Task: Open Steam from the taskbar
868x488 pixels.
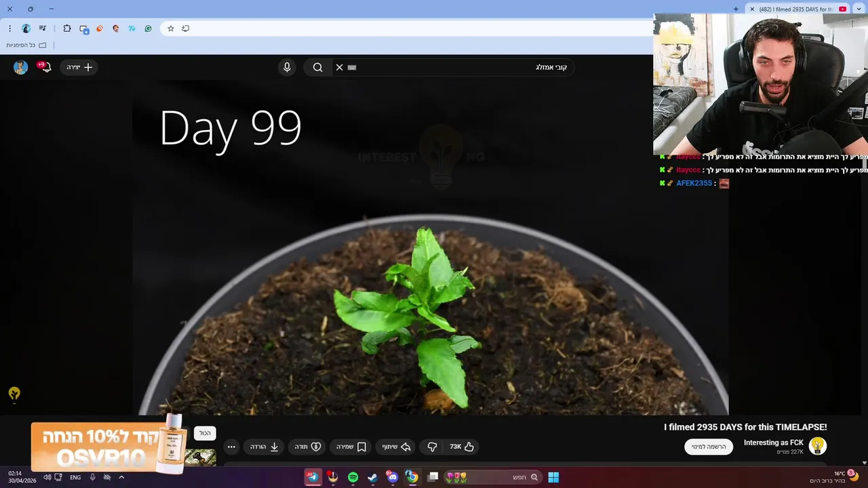Action: 372,477
